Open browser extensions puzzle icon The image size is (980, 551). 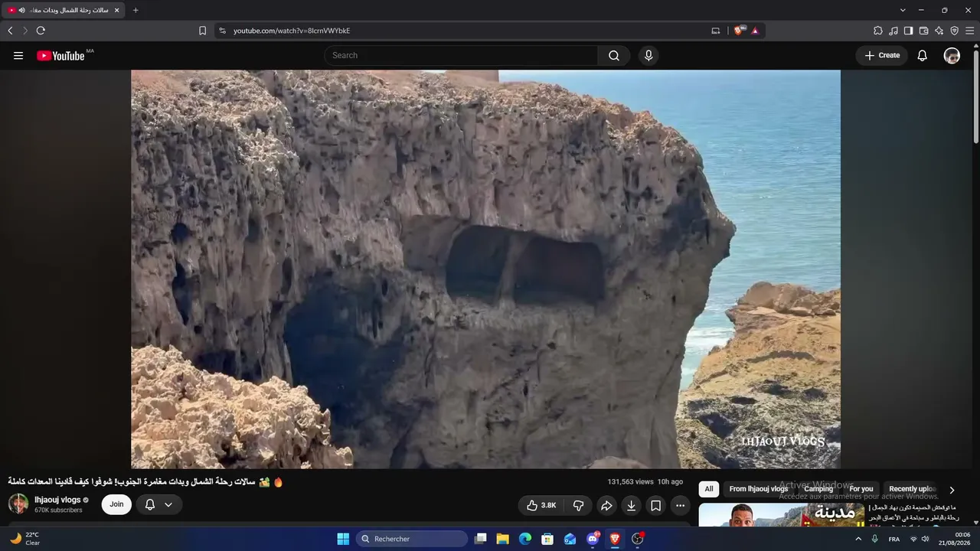878,31
